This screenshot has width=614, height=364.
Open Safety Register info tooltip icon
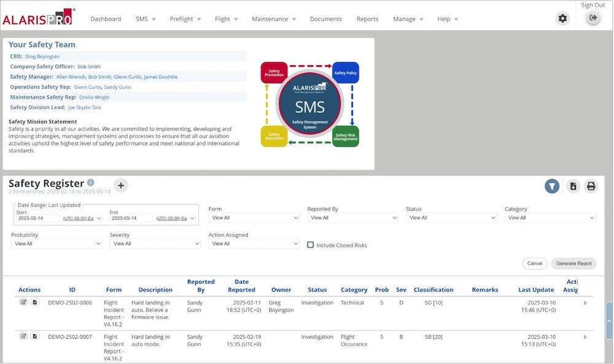[91, 183]
